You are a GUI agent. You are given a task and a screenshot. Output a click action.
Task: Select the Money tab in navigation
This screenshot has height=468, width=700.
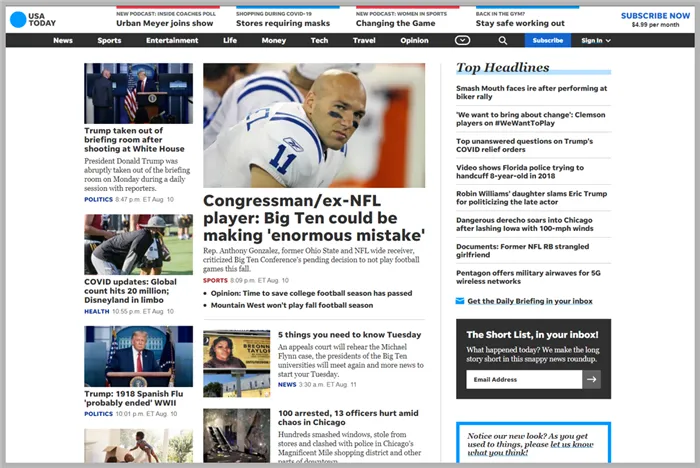click(x=273, y=41)
